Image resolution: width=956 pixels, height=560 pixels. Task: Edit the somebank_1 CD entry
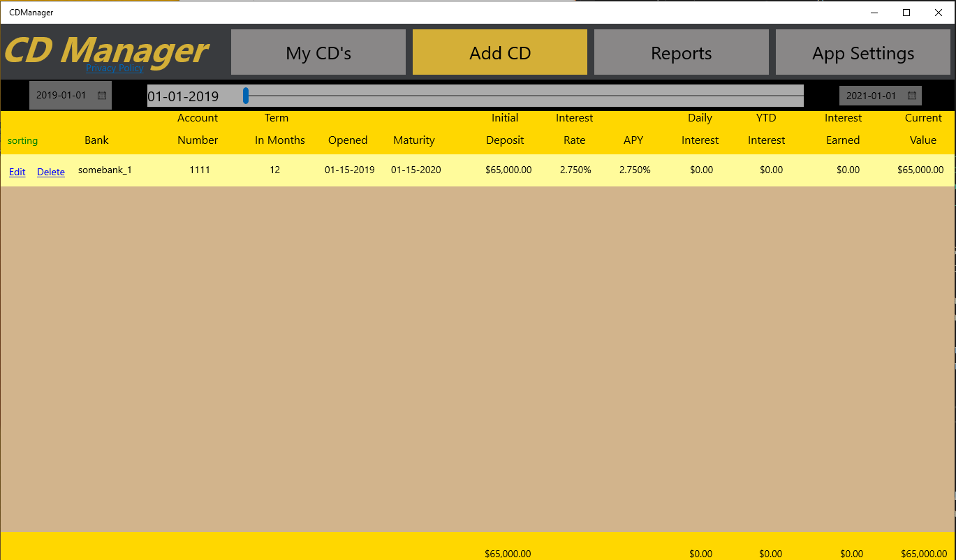[x=17, y=172]
